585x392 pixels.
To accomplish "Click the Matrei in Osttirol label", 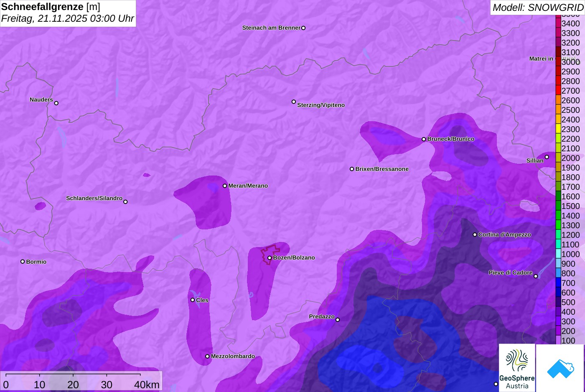I will 552,59.
